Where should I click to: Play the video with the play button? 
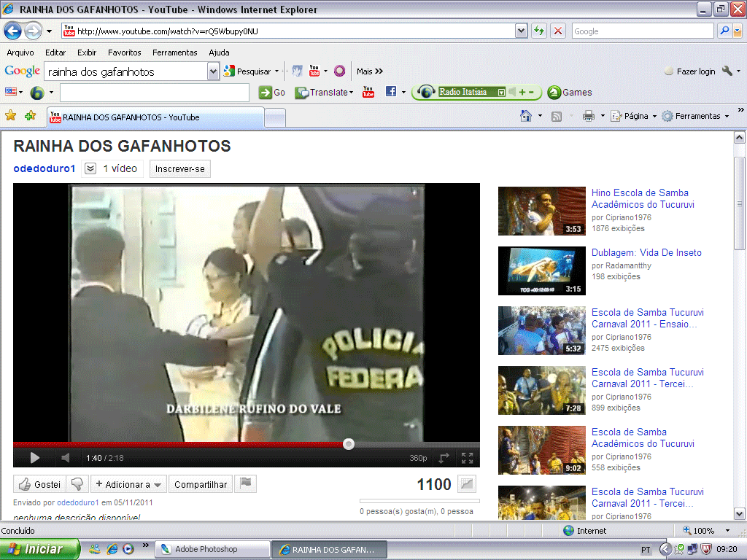(34, 458)
